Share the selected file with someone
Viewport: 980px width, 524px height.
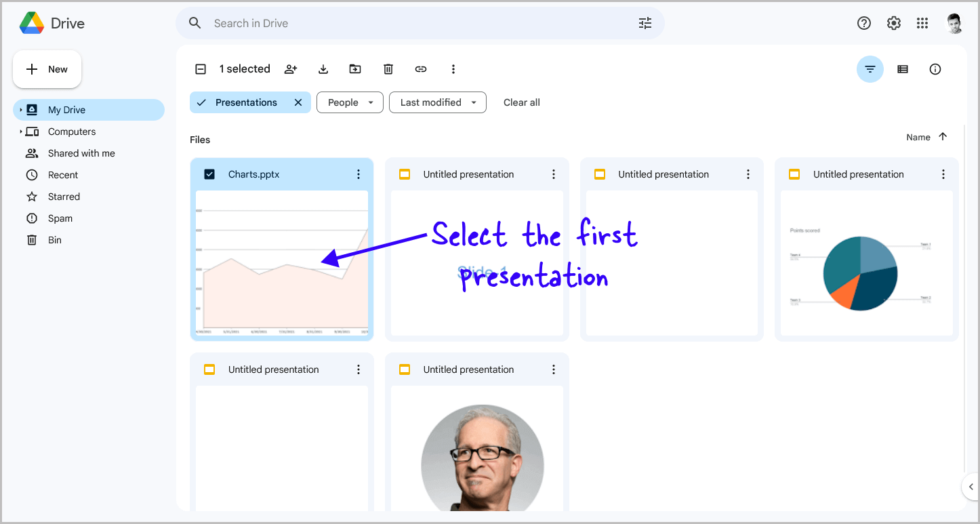[291, 68]
